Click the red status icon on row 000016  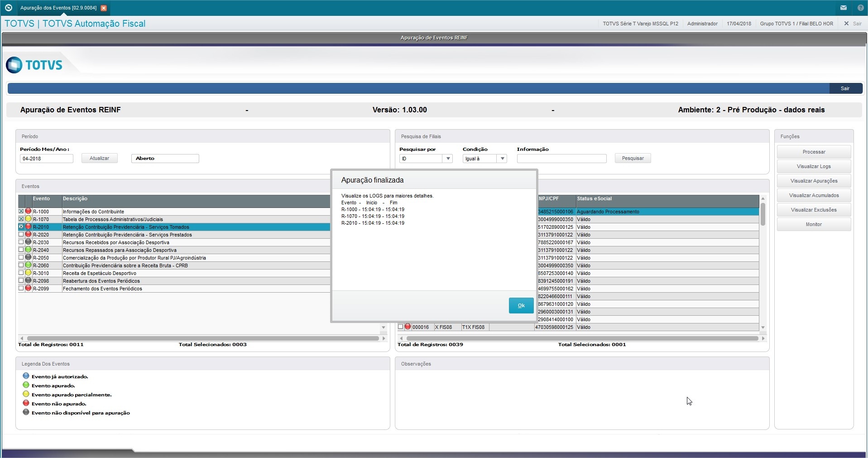point(408,327)
